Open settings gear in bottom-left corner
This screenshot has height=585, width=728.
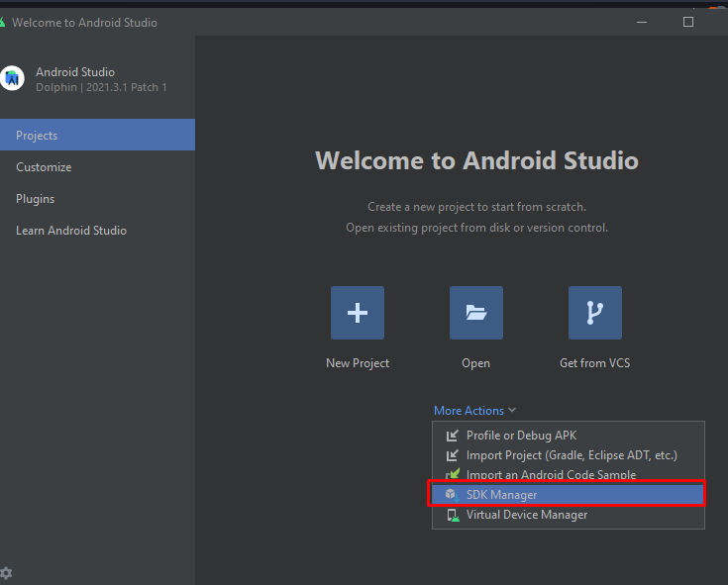7,573
